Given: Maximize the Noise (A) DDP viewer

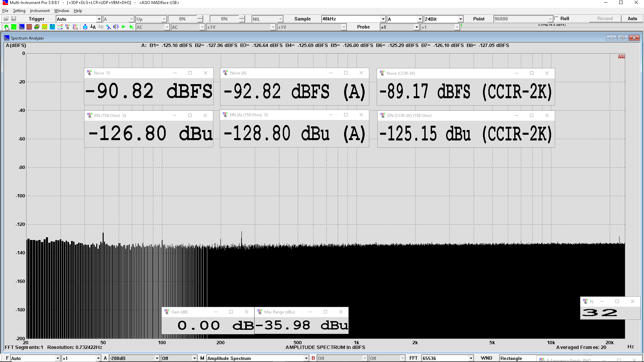Looking at the screenshot, I should pyautogui.click(x=346, y=73).
